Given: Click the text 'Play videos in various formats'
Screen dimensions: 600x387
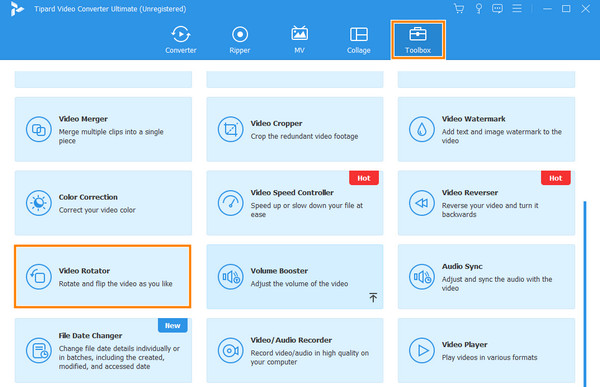Looking at the screenshot, I should [x=489, y=358].
